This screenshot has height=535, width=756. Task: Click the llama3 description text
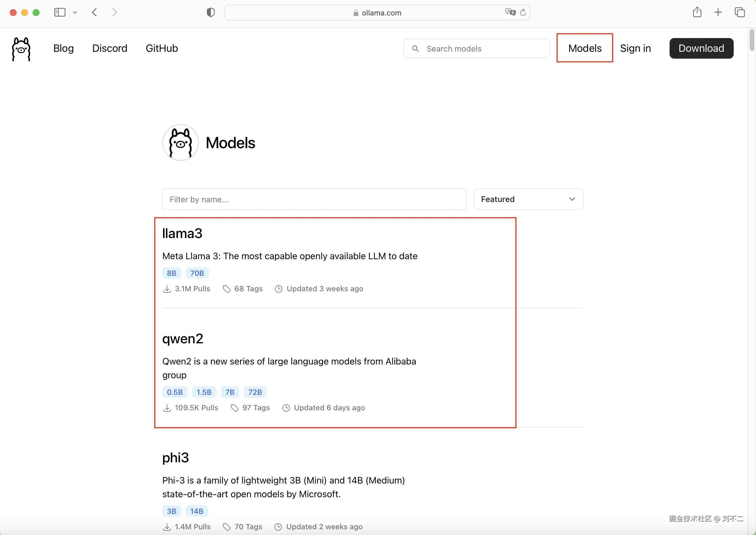[290, 256]
